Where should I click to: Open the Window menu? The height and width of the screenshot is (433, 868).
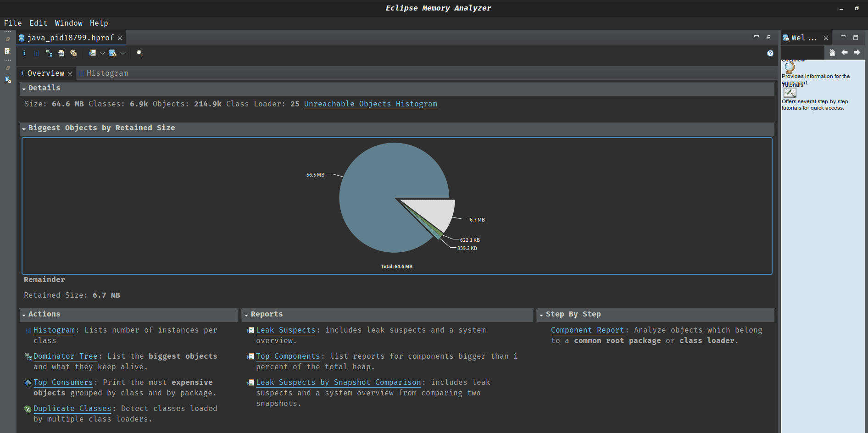point(69,23)
